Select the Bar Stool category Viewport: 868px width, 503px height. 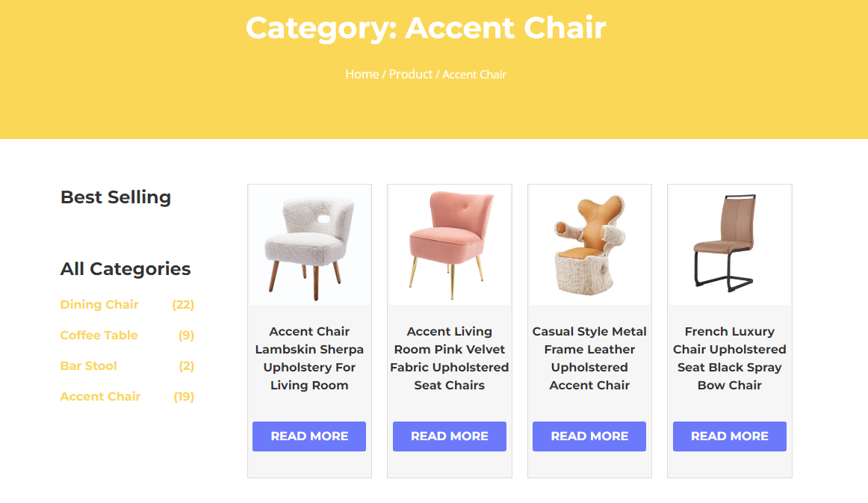pos(88,366)
